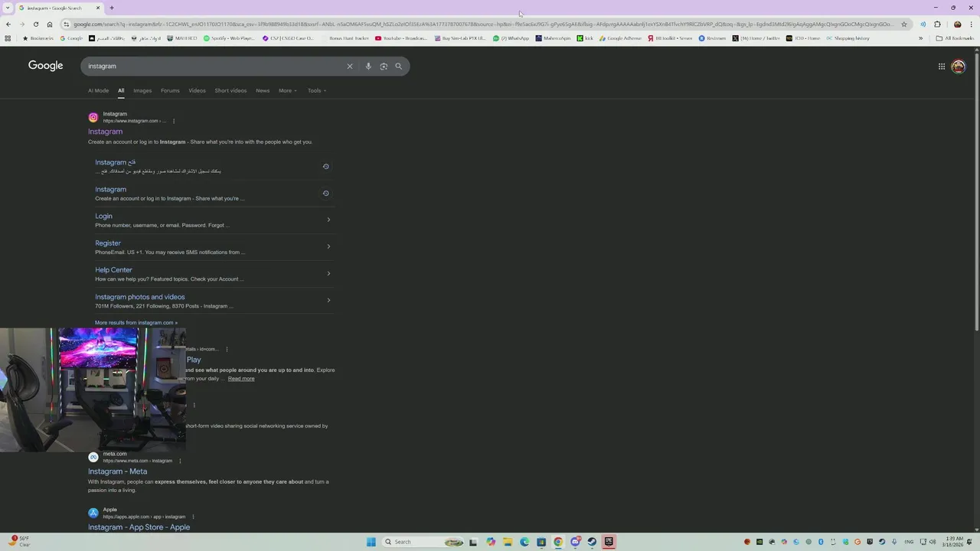The width and height of the screenshot is (980, 551).
Task: Open options for the Instagram.com result
Action: point(174,121)
